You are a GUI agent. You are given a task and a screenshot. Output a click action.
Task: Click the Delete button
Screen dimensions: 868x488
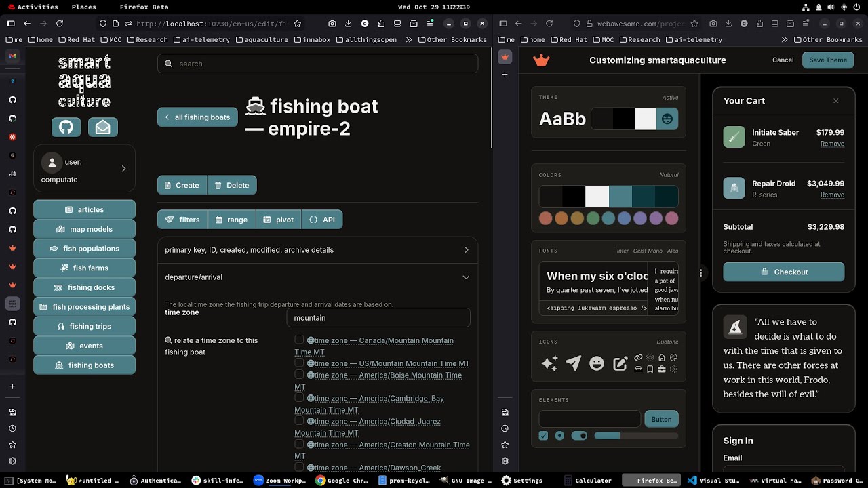click(232, 185)
